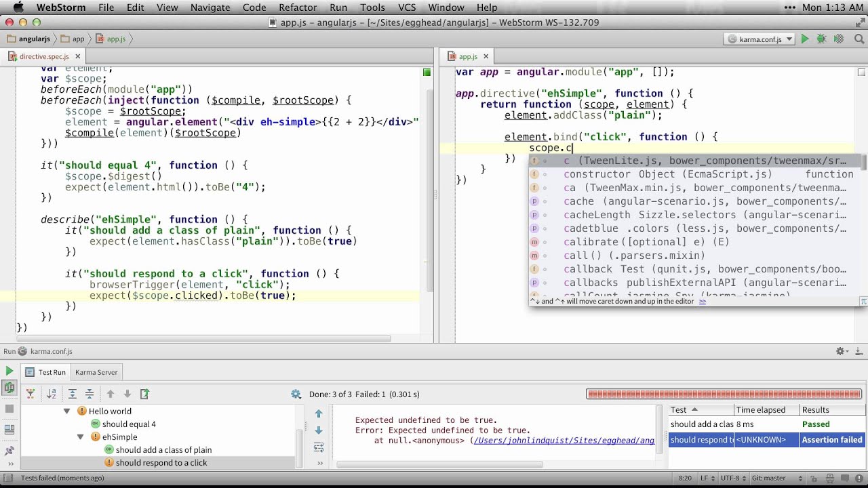Open the UTF-8 encoding selector
Viewport: 868px width, 488px height.
point(734,478)
